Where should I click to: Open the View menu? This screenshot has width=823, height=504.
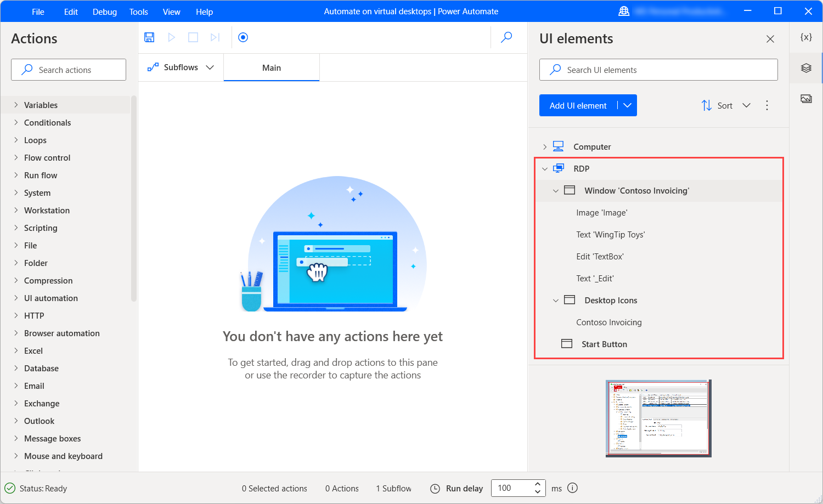(x=172, y=12)
